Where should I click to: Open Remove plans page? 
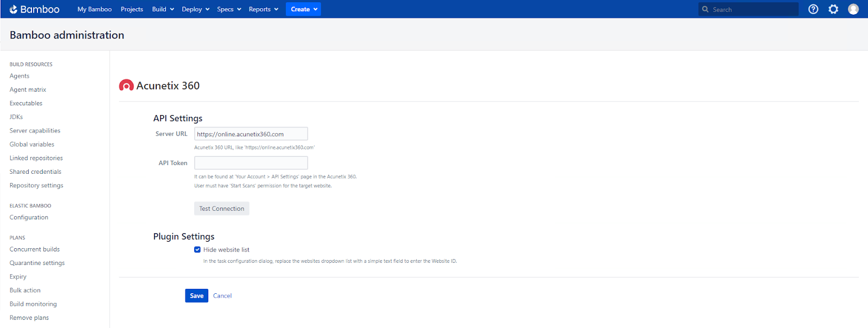point(29,318)
